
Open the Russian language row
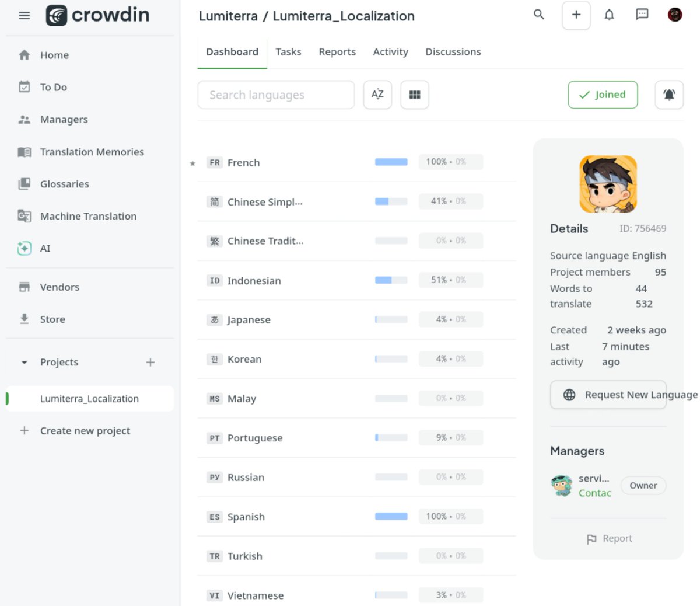[x=356, y=478]
